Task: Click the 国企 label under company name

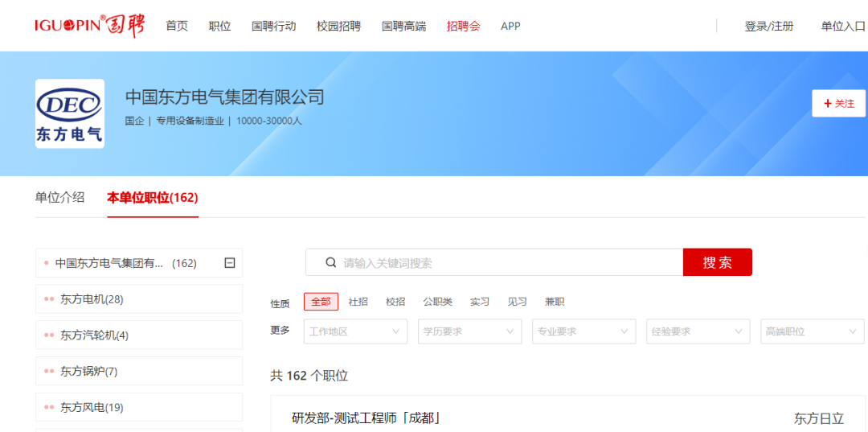Action: pos(134,121)
